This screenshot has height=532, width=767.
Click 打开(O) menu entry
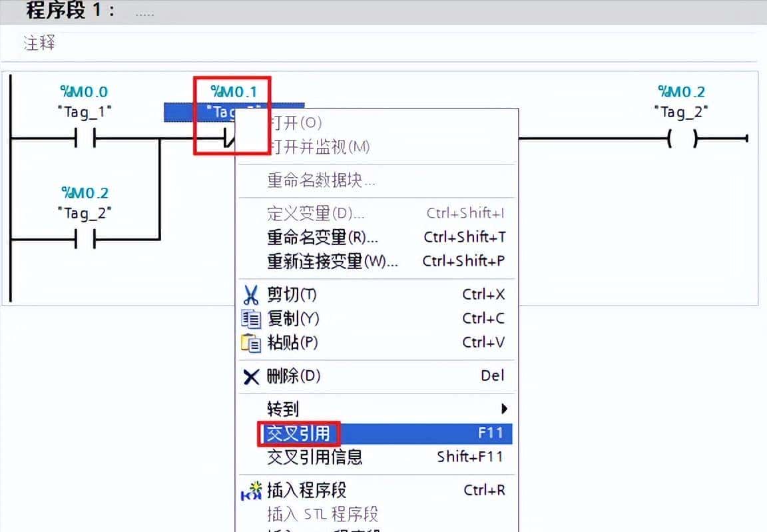(x=376, y=123)
